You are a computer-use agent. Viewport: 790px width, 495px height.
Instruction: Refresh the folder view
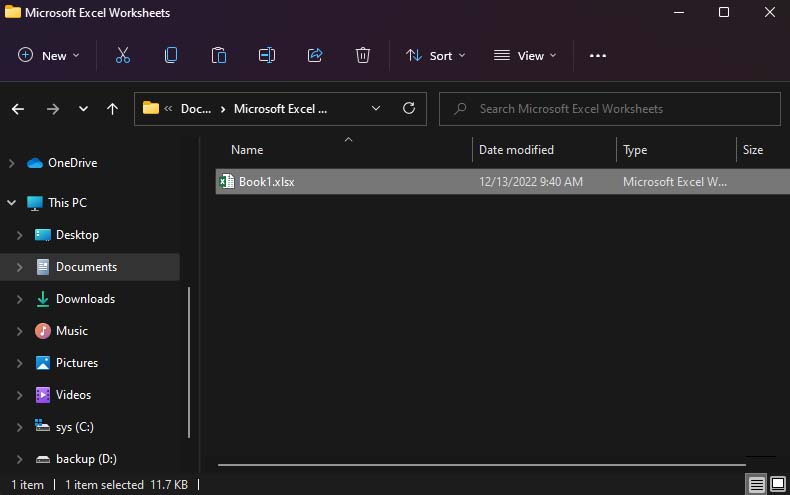[409, 108]
